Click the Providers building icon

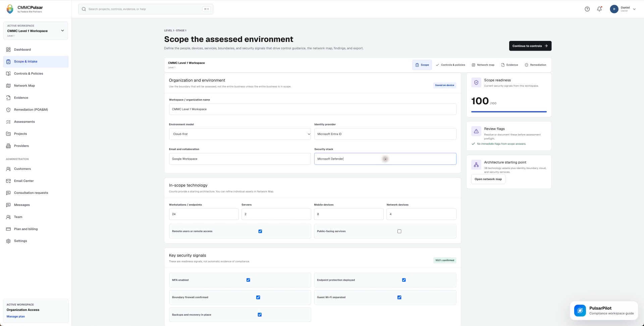[8, 146]
